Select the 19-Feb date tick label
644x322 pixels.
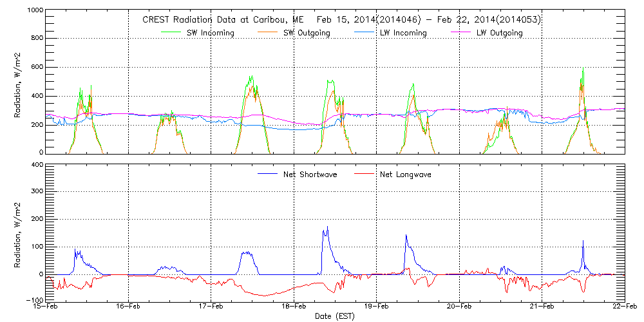point(377,307)
